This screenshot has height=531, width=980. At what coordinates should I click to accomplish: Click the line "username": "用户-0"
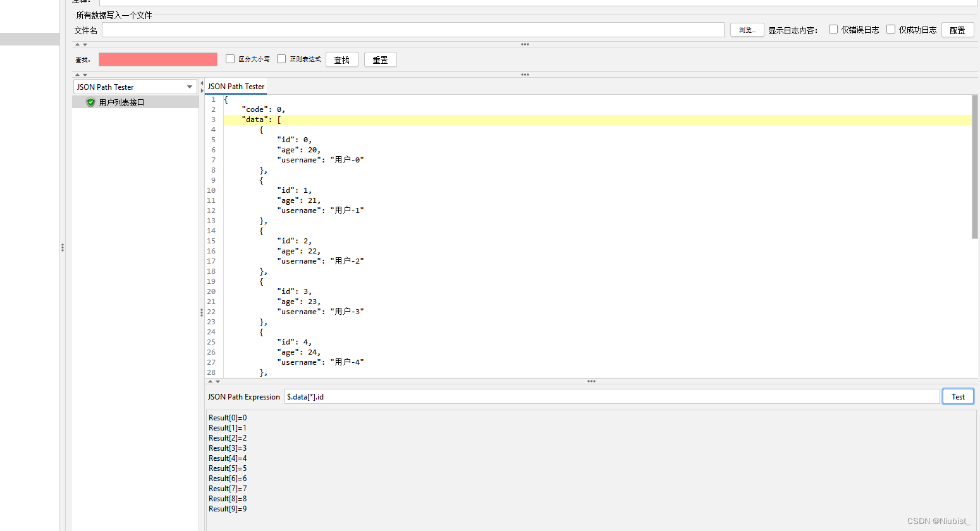click(x=321, y=160)
